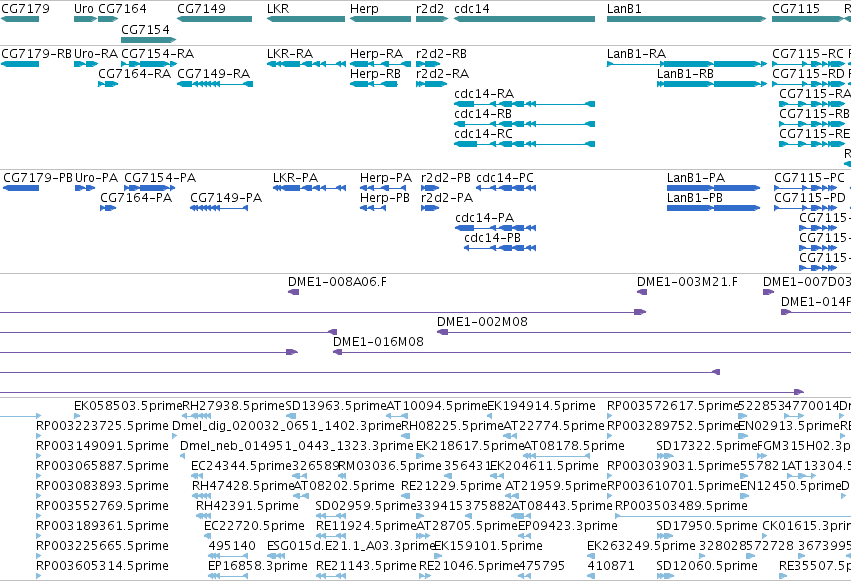Open protein cdc14-PA label
The height and width of the screenshot is (581, 851).
[x=485, y=218]
